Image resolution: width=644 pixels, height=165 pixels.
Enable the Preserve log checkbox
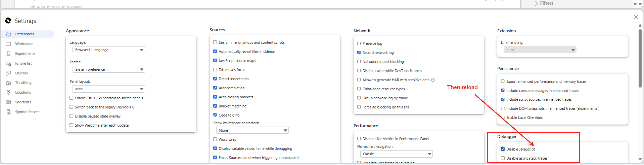click(x=359, y=43)
